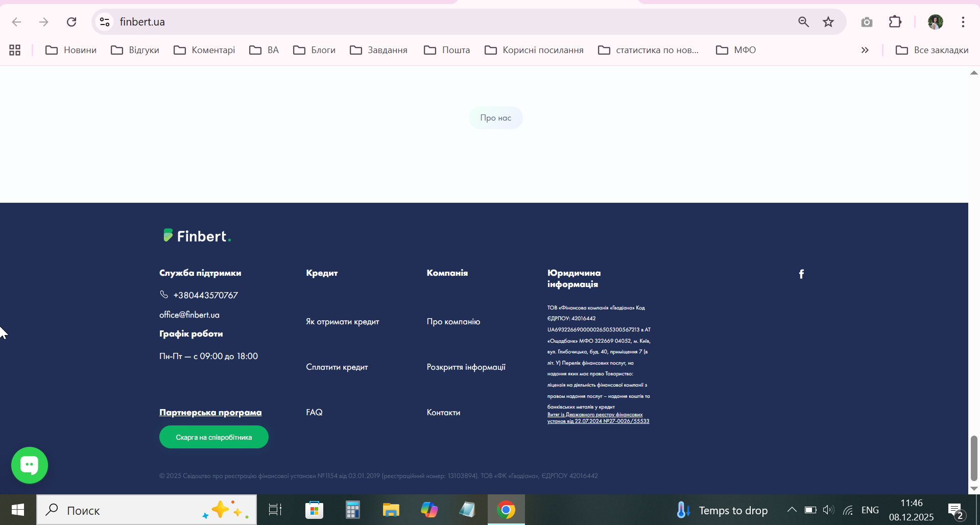View site information icon in address bar
The width and height of the screenshot is (980, 525).
tap(105, 22)
